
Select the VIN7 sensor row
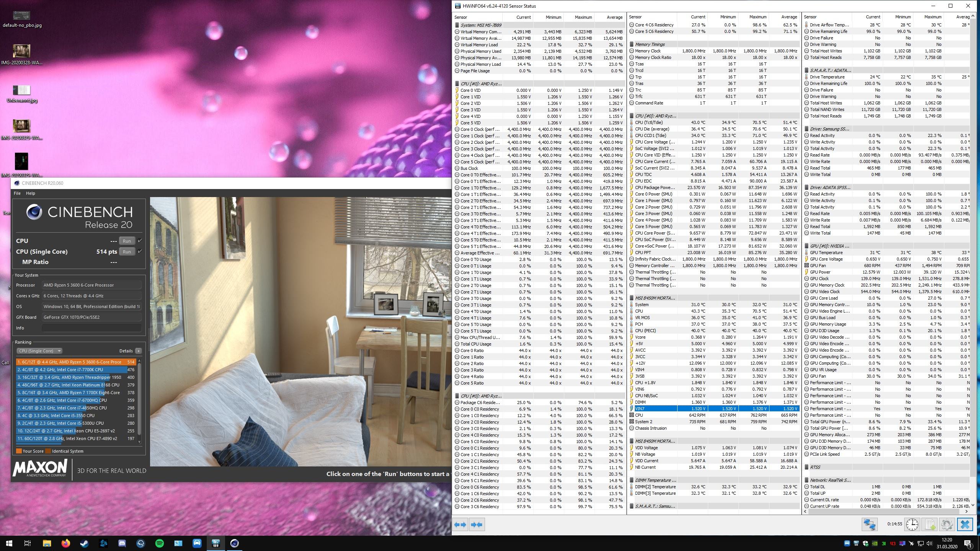(x=714, y=409)
